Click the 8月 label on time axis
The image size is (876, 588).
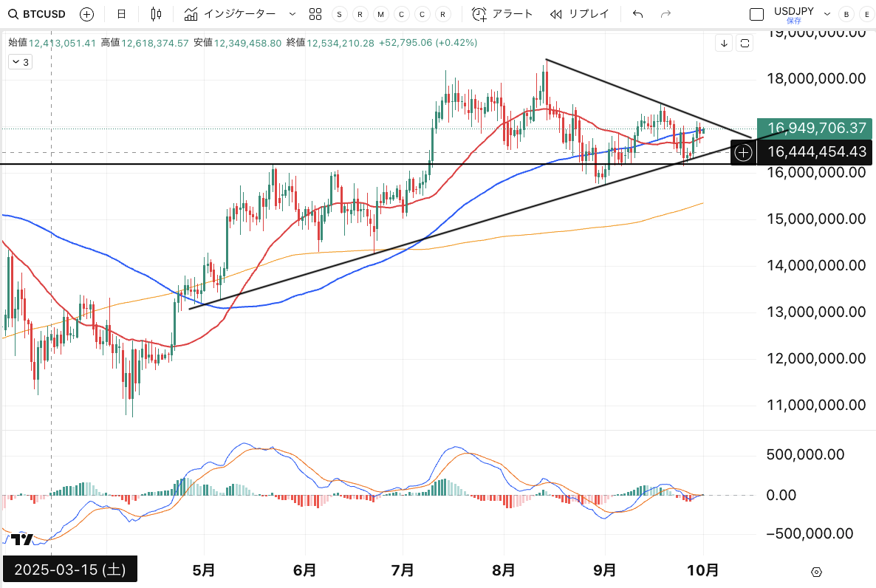click(503, 570)
